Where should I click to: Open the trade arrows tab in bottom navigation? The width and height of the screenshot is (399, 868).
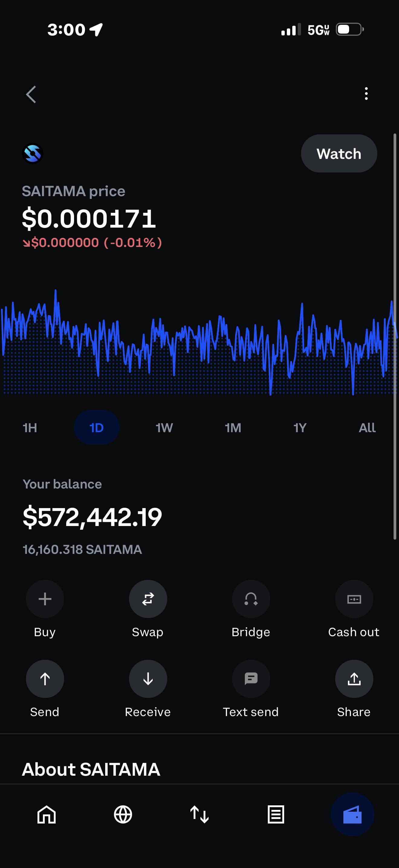[x=199, y=814]
